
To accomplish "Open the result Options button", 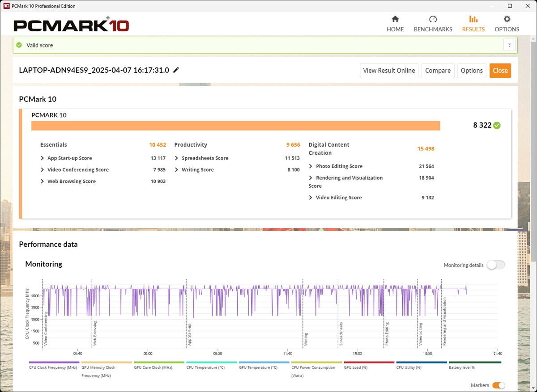I will 472,71.
